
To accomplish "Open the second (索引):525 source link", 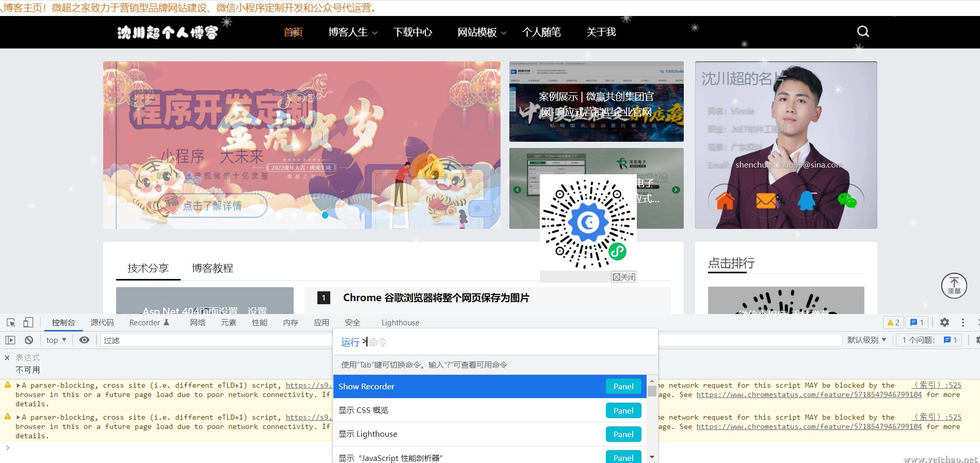I will click(x=936, y=417).
